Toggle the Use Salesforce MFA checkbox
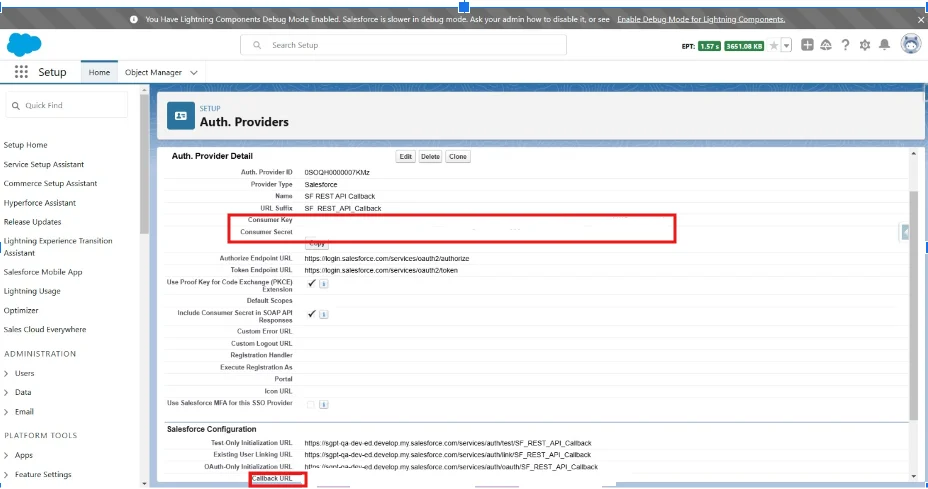 click(310, 404)
